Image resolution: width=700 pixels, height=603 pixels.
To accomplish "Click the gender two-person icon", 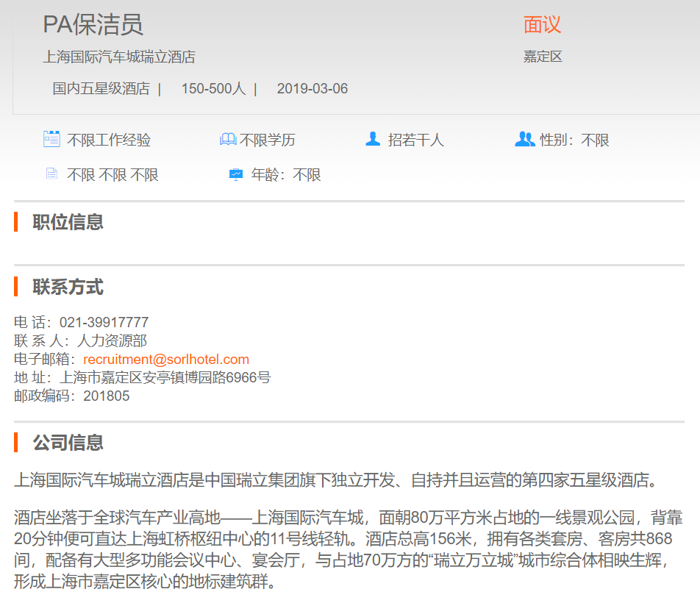I will [524, 139].
